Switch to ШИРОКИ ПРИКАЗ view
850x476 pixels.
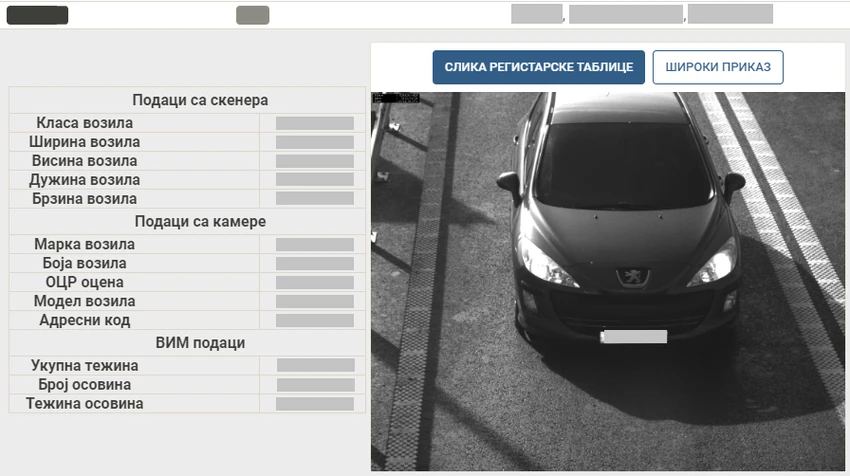point(718,67)
